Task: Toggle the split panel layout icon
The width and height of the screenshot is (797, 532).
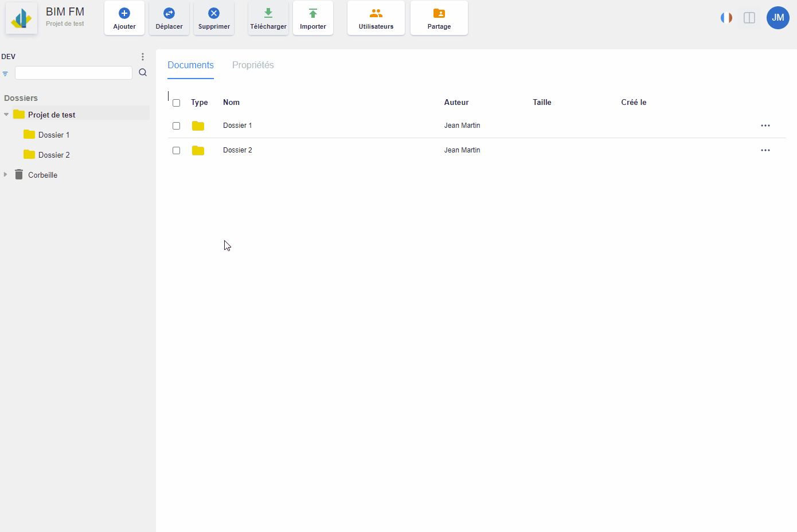Action: (749, 18)
